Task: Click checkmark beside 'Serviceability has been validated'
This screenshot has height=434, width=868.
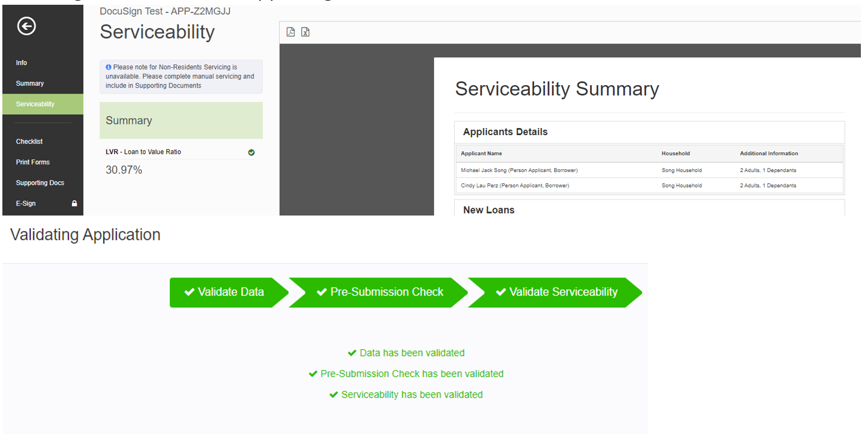Action: coord(334,395)
